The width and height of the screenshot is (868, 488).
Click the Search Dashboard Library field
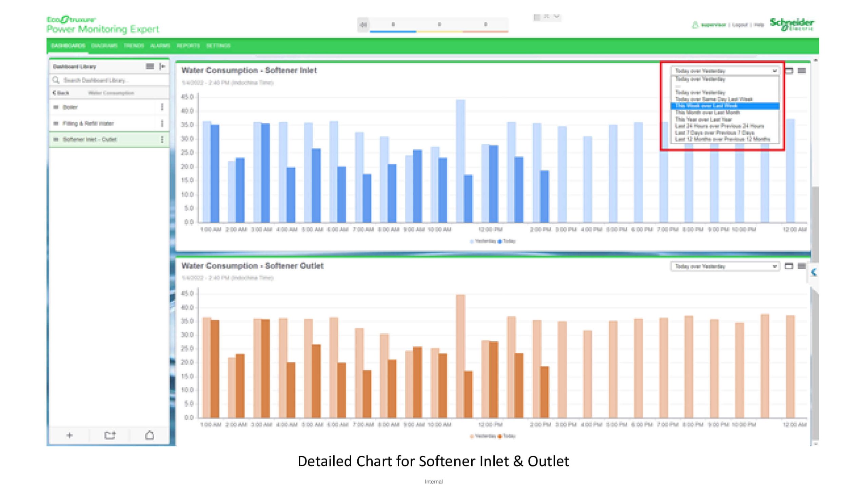(x=108, y=80)
